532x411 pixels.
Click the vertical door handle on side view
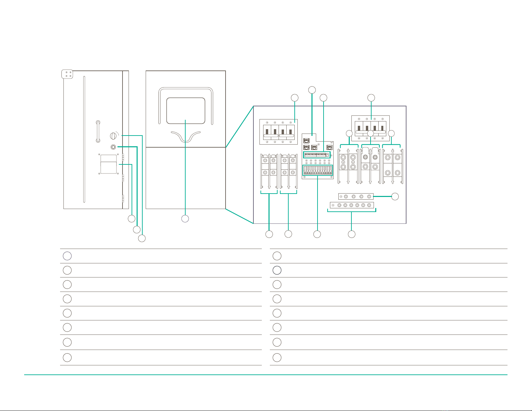click(98, 131)
